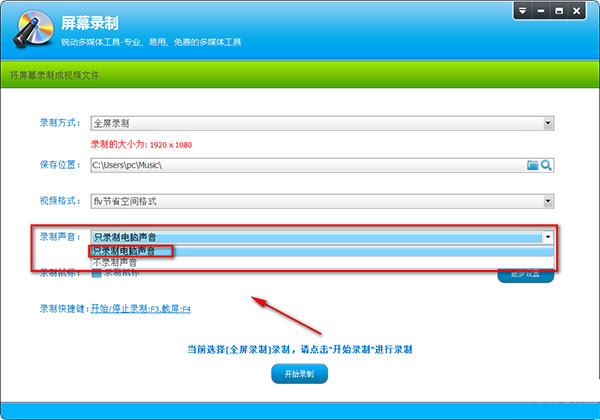Select 不录制声音 from the list

[116, 262]
